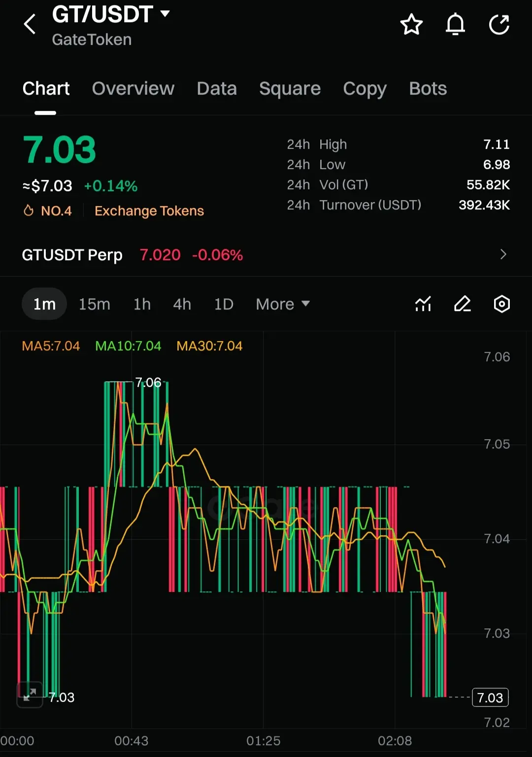Tap the 00:43 time axis label
This screenshot has height=757, width=532.
pyautogui.click(x=132, y=741)
